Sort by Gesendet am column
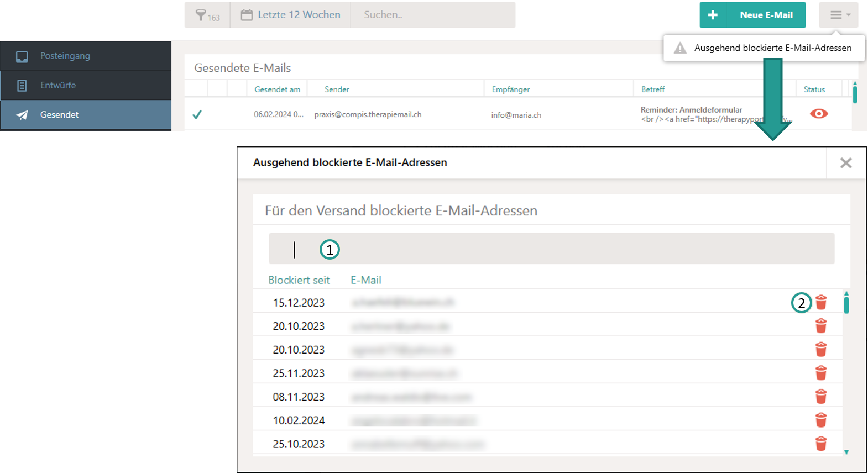Screen dimensions: 868x474 (277, 89)
